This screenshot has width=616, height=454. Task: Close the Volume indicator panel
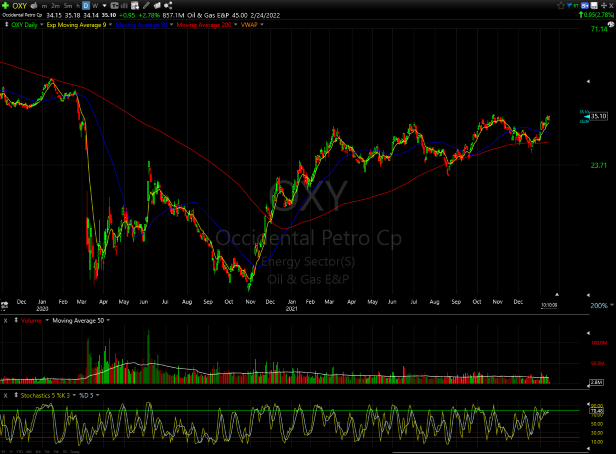tap(5, 320)
